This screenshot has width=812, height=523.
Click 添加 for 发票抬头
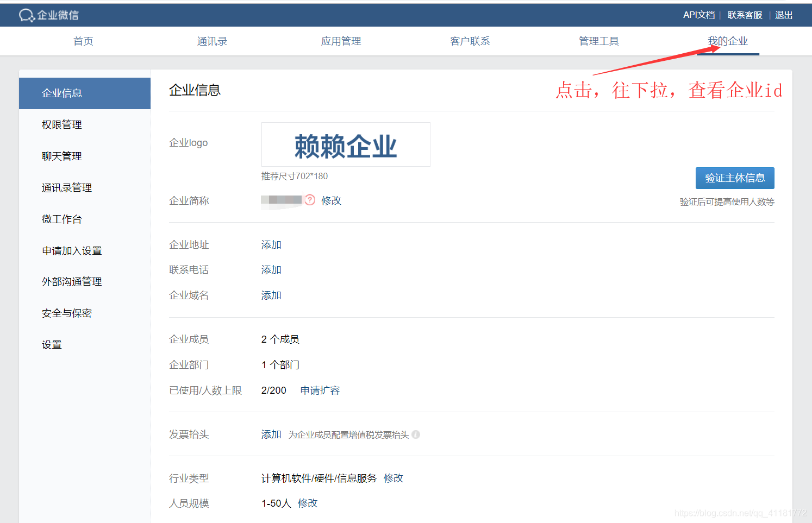click(x=271, y=434)
